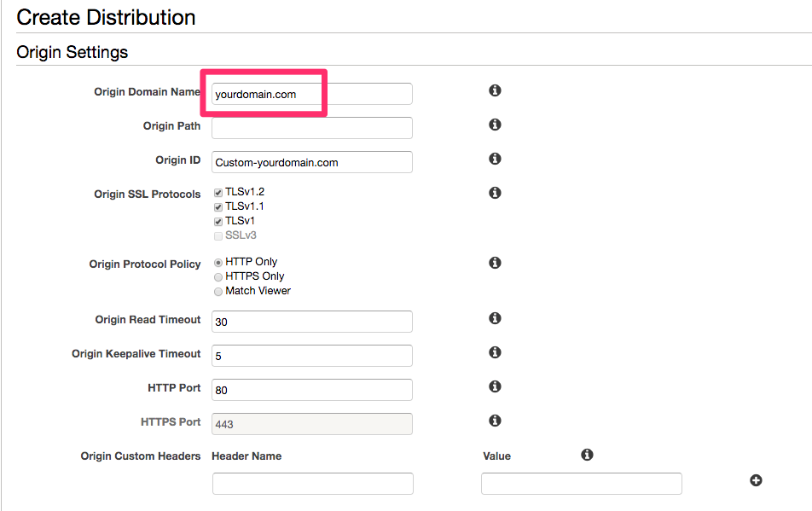Click info icon next to Value header
This screenshot has width=812, height=511.
(587, 455)
